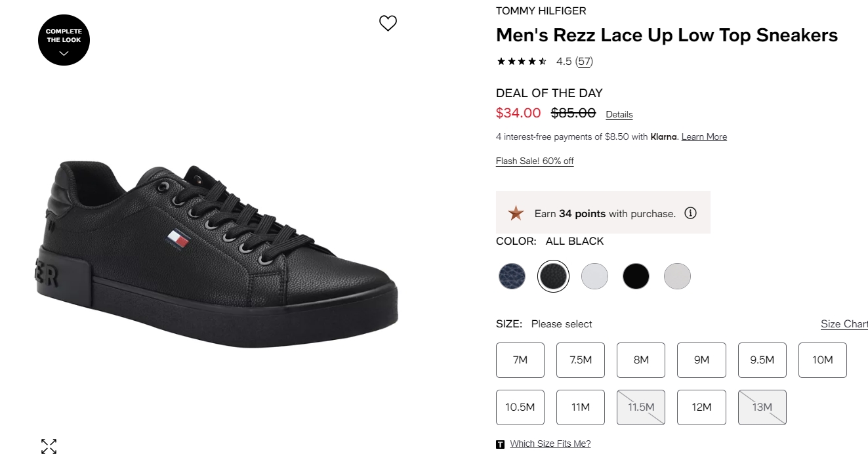Select the light gray color swatch
Viewport: 868px width, 456px height.
[x=677, y=276]
